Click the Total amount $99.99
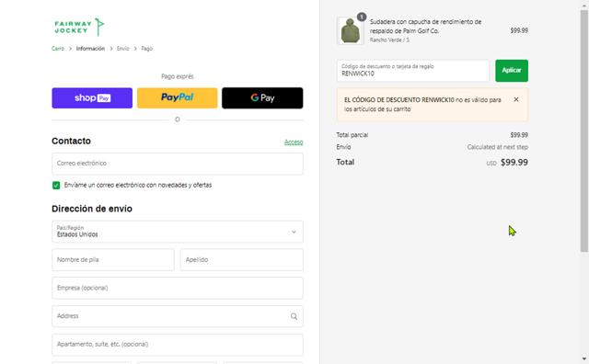The height and width of the screenshot is (364, 589). click(x=514, y=163)
